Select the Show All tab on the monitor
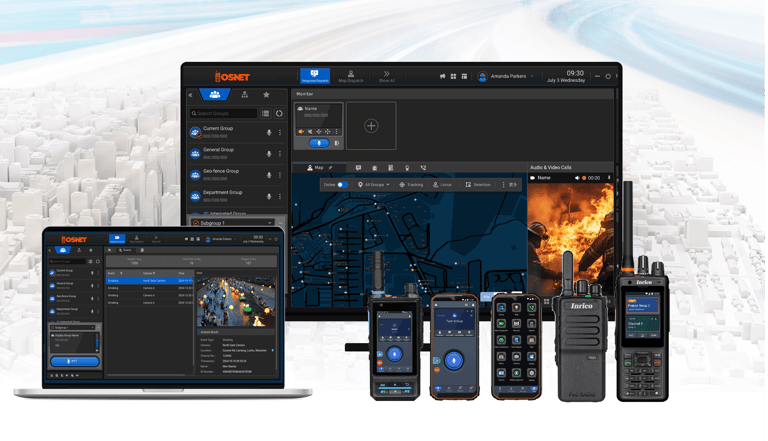This screenshot has height=441, width=768. click(386, 76)
